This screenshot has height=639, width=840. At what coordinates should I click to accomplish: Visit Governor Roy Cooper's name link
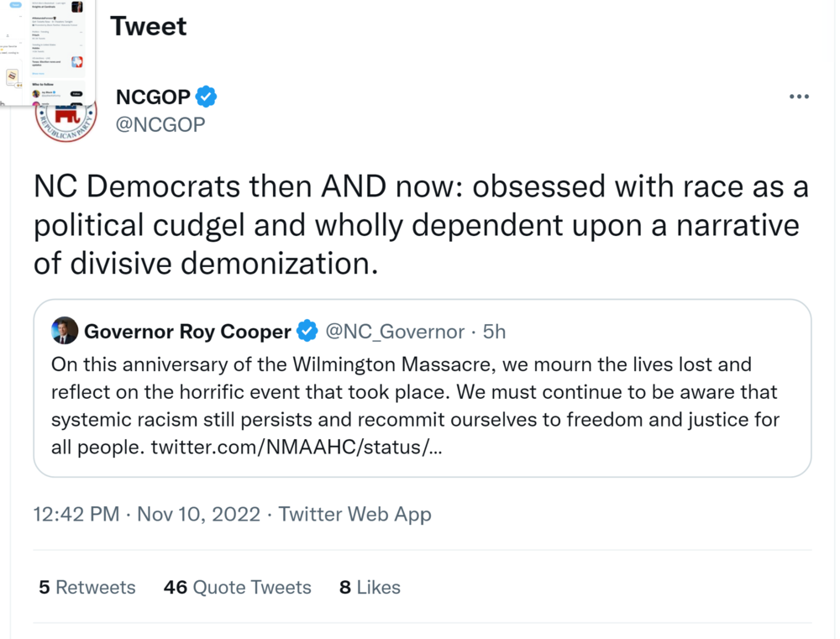pyautogui.click(x=186, y=332)
